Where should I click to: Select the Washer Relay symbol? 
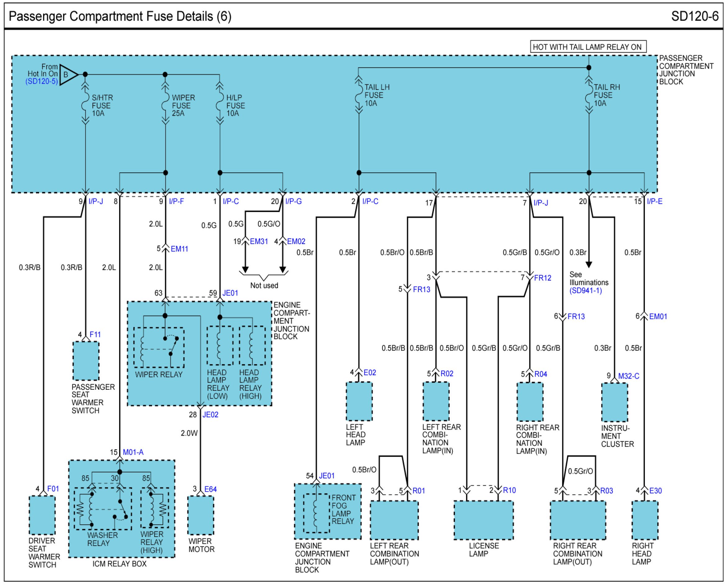click(x=103, y=509)
